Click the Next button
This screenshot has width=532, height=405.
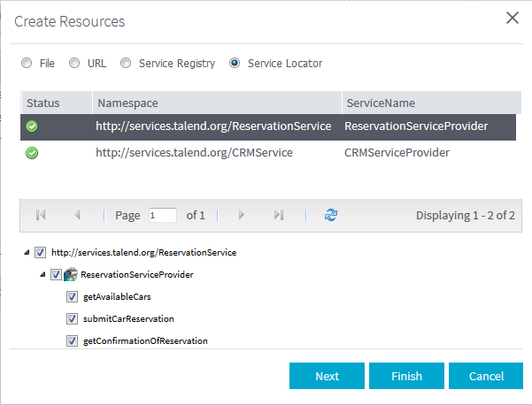point(327,376)
